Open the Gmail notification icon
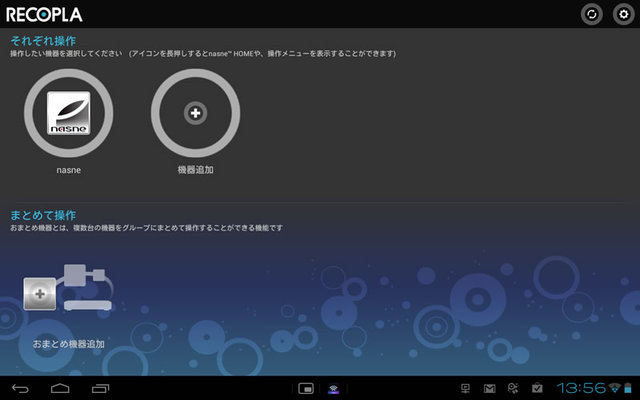This screenshot has height=400, width=640. (x=489, y=388)
